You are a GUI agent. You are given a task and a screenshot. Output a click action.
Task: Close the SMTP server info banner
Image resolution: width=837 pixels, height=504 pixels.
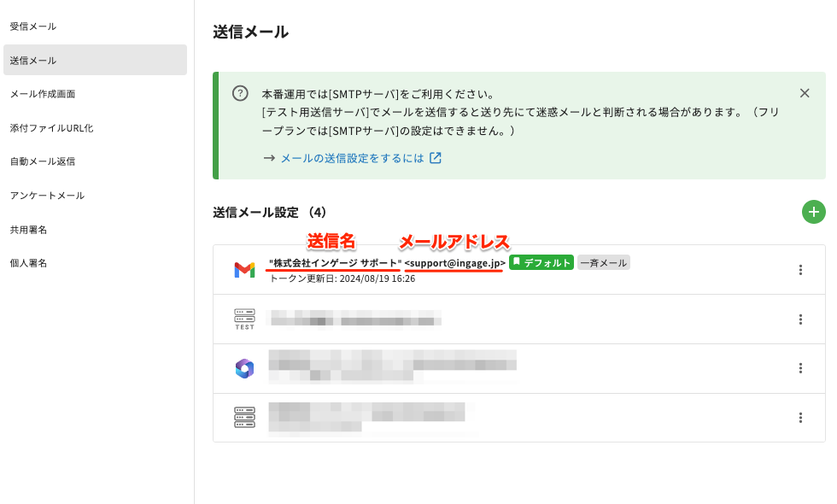(x=804, y=93)
